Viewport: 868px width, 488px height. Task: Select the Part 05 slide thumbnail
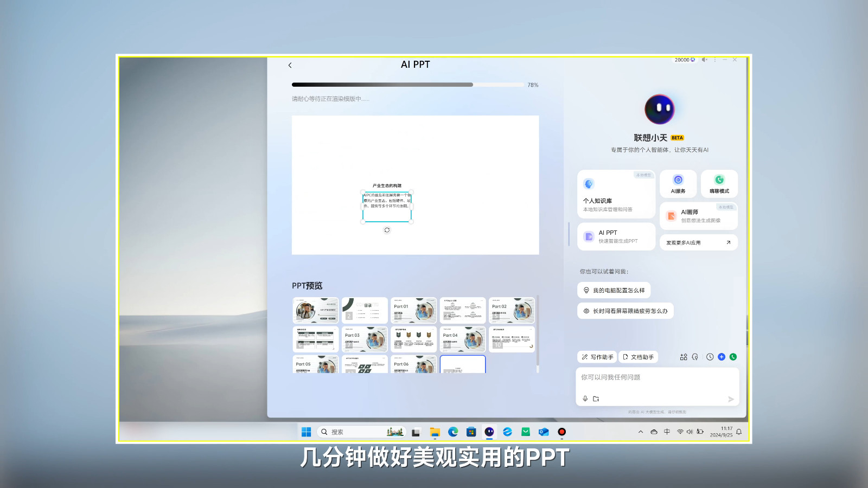[x=316, y=364]
